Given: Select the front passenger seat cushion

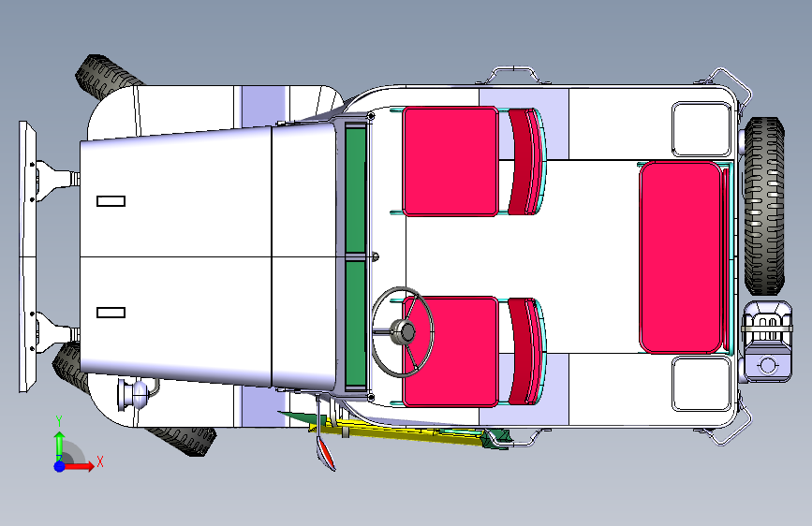Looking at the screenshot, I should (x=450, y=161).
